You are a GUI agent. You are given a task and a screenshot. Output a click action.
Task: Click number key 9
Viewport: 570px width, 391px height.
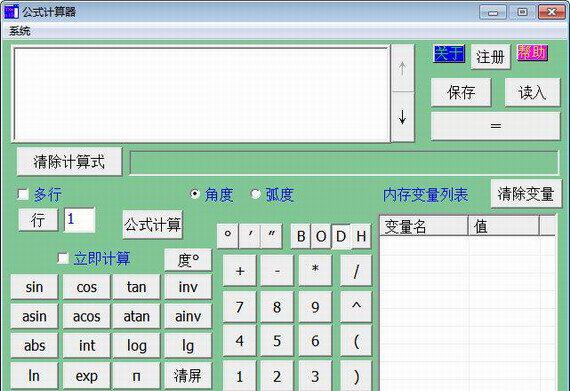point(315,307)
